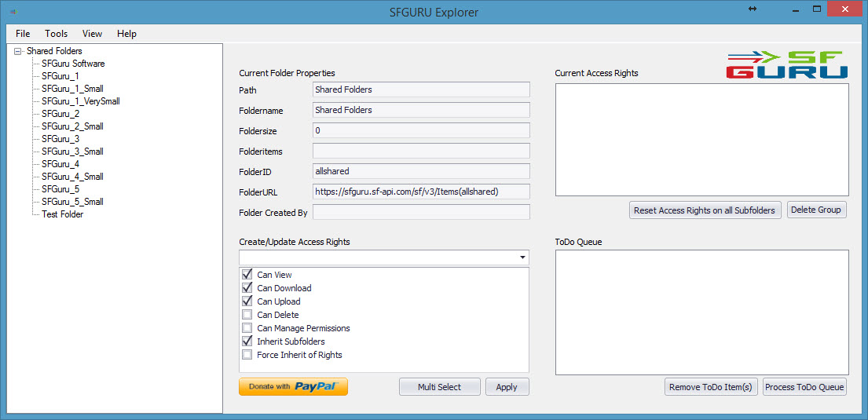The image size is (868, 420).
Task: Click the Multi Select button
Action: [x=440, y=387]
